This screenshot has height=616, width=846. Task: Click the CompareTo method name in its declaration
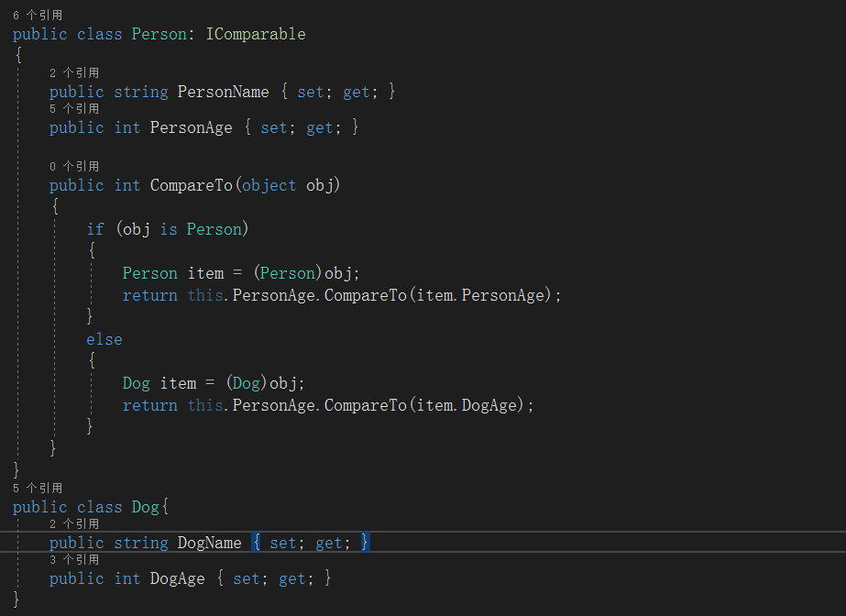click(191, 185)
